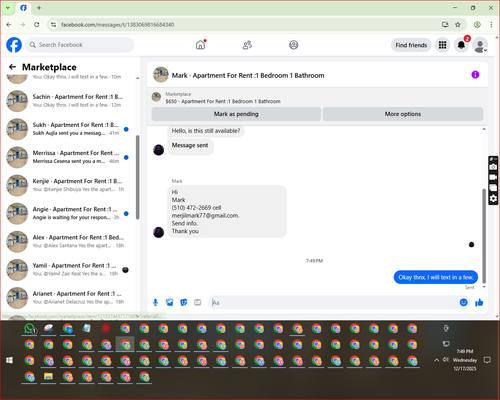Screen dimensions: 500x400
Task: Click the attach photo icon in composer
Action: pos(170,302)
